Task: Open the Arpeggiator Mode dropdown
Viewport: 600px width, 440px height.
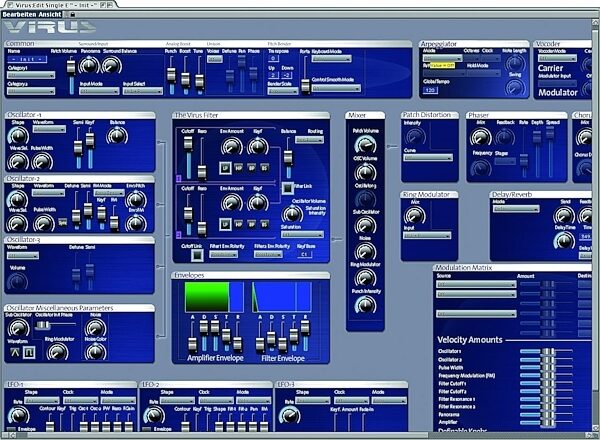Action: (442, 58)
